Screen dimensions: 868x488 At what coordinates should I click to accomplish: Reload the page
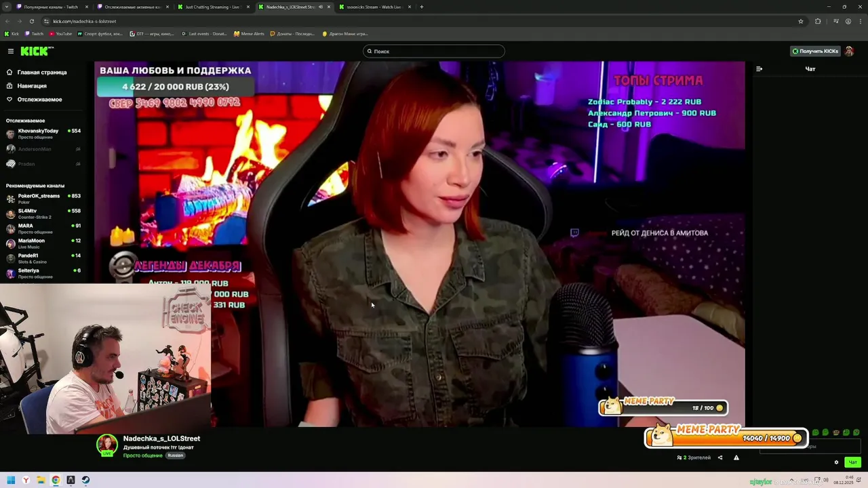pos(32,21)
